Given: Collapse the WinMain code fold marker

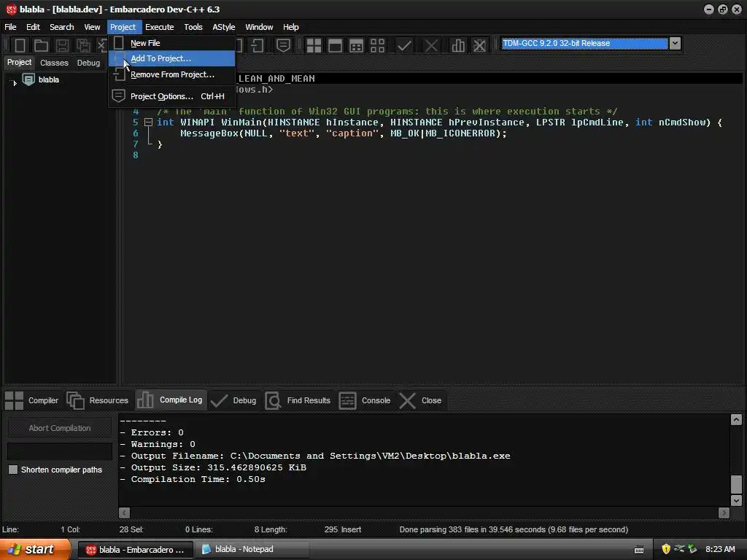Looking at the screenshot, I should click(x=148, y=122).
